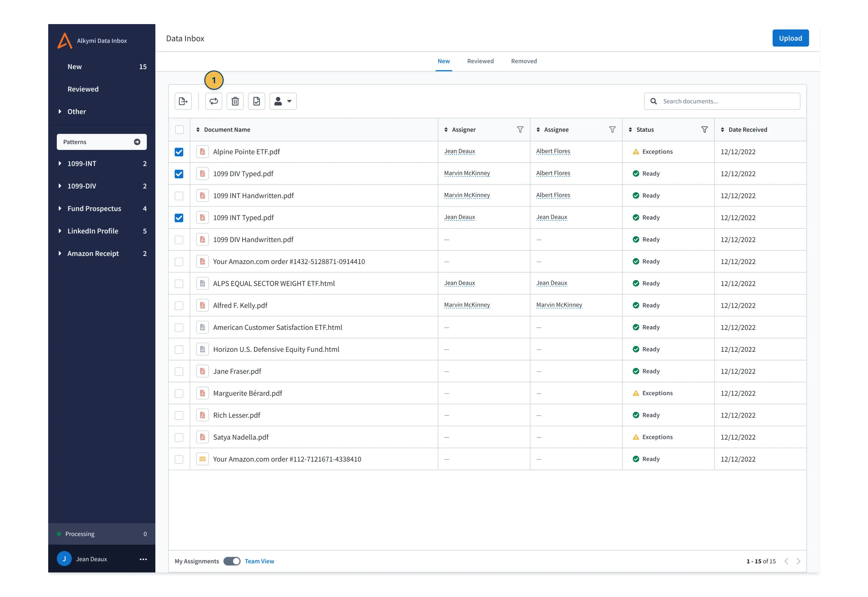868x597 pixels.
Task: Click the Upload button
Action: [791, 38]
